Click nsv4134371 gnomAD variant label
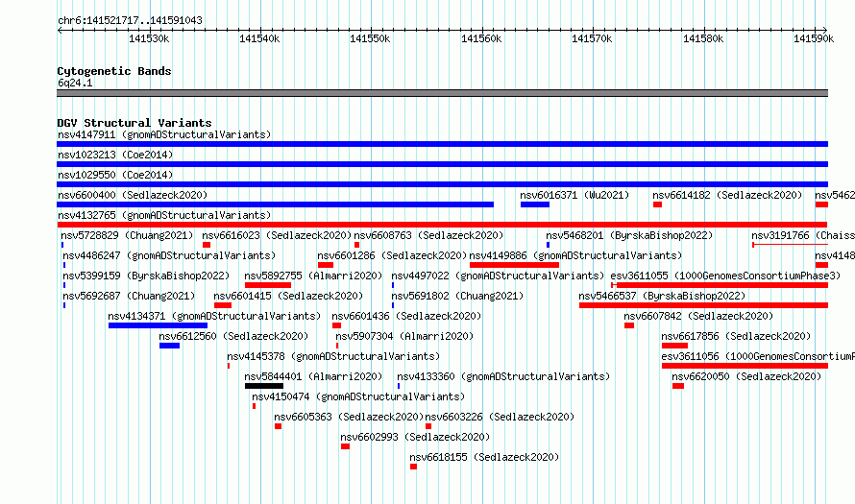Screen dimensions: 855x504 214,316
